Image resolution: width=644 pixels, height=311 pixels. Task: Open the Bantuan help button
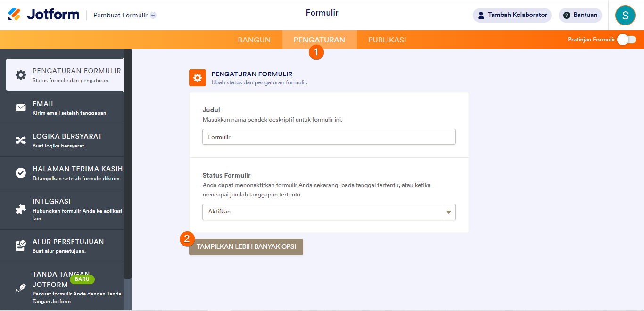[580, 15]
